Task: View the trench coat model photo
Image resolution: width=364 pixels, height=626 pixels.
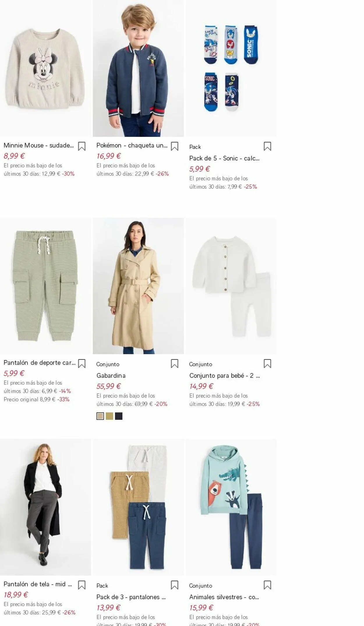Action: tap(138, 286)
